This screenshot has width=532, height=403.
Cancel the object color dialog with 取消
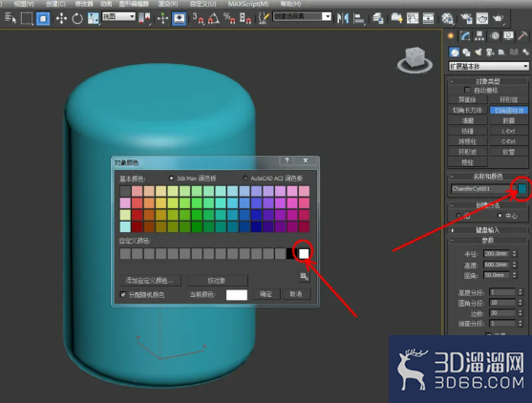coord(296,294)
